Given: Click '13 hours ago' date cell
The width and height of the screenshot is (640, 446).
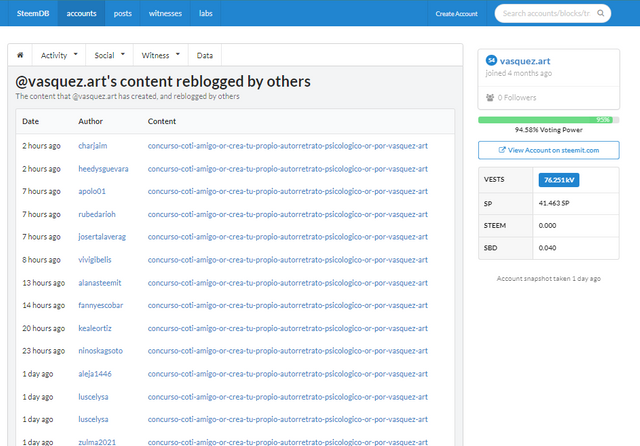Looking at the screenshot, I should (x=44, y=282).
